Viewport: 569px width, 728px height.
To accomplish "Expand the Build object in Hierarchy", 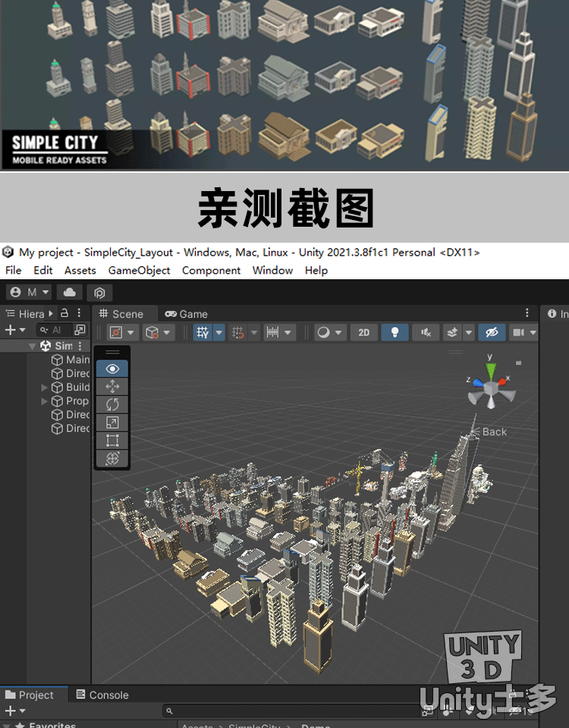I will 45,388.
